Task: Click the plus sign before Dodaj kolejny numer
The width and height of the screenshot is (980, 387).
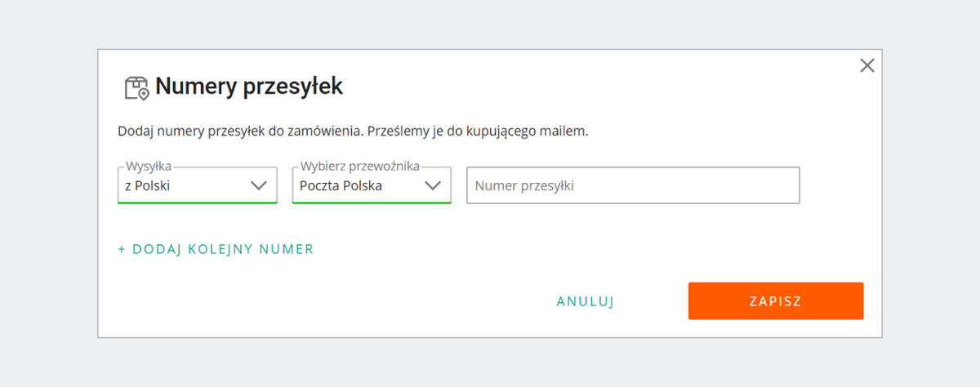Action: pos(122,250)
